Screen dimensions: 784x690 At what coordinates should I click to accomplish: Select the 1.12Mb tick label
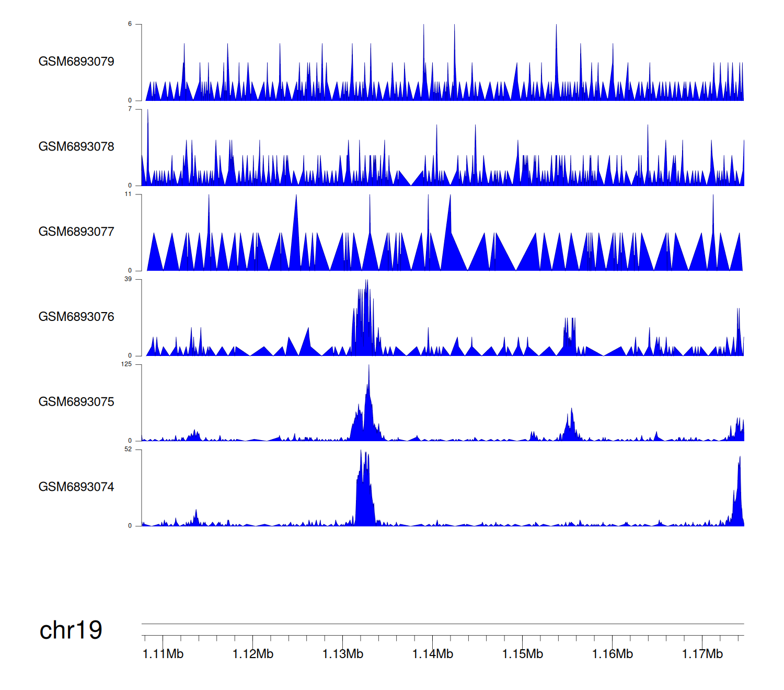pos(253,654)
